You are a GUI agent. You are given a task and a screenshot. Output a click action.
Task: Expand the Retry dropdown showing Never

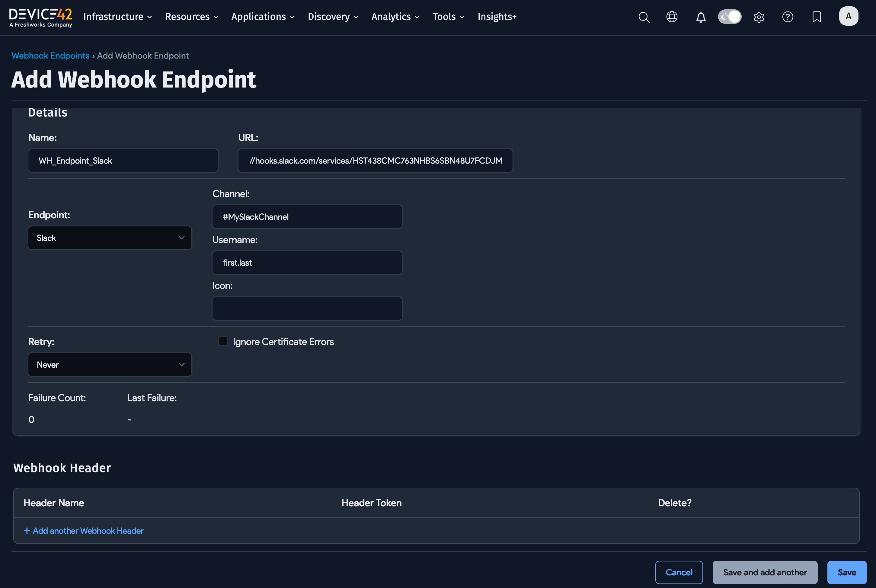[110, 365]
